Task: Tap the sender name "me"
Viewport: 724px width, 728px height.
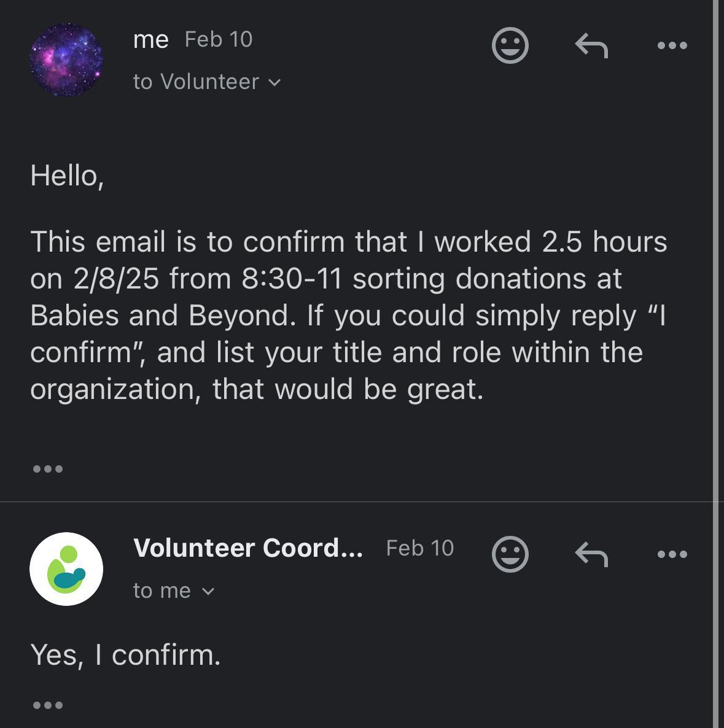Action: (150, 40)
